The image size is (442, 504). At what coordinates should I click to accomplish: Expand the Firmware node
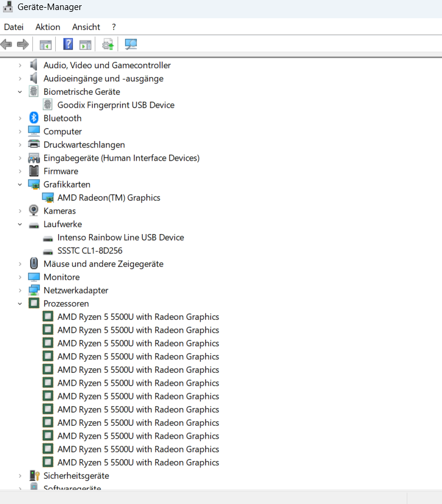pyautogui.click(x=20, y=171)
